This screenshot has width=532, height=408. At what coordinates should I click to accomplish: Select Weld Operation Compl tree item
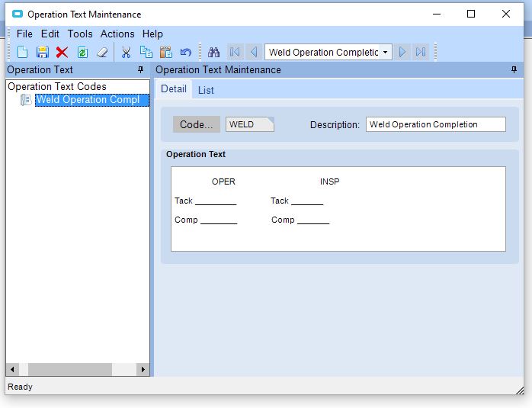(x=92, y=100)
